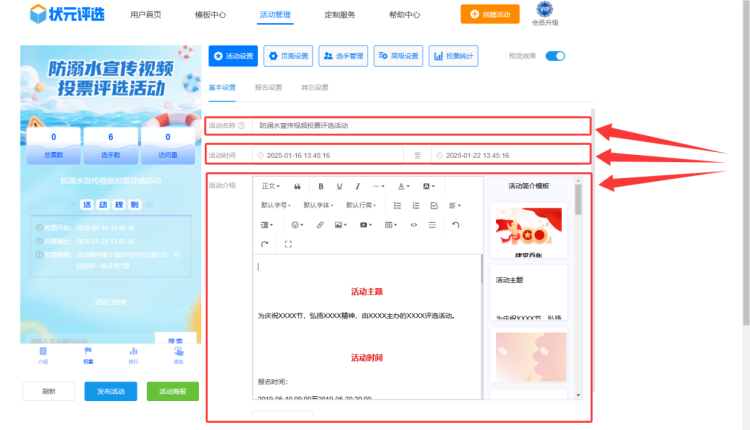This screenshot has width=750, height=430.
Task: Click the 活动名称 input field
Action: [x=420, y=126]
